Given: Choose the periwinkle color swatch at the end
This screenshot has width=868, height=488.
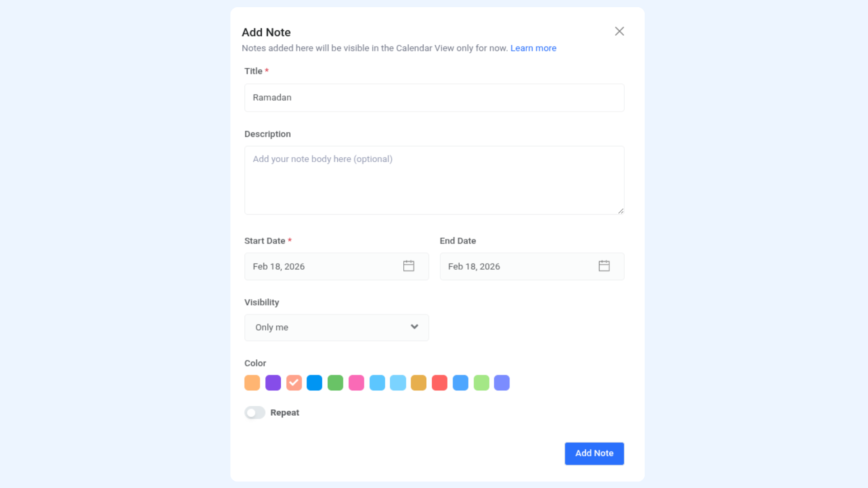Looking at the screenshot, I should pyautogui.click(x=502, y=383).
